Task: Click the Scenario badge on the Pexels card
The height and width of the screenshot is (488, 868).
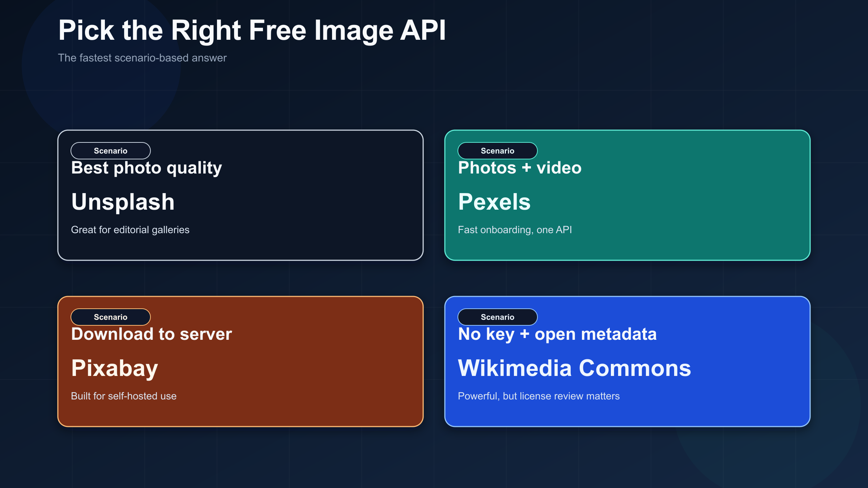Action: pyautogui.click(x=497, y=151)
